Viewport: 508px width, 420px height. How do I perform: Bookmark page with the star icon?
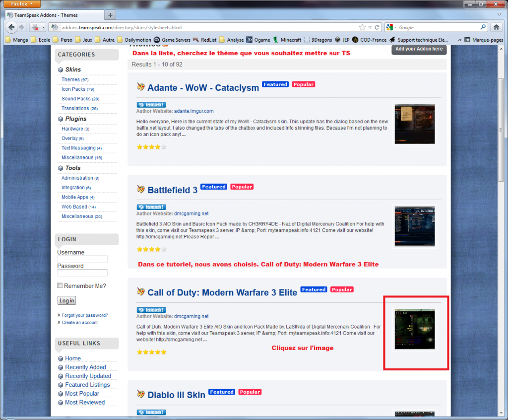(x=362, y=27)
